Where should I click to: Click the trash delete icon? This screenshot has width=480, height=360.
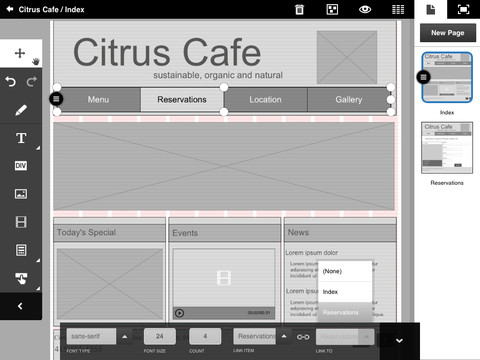click(299, 9)
